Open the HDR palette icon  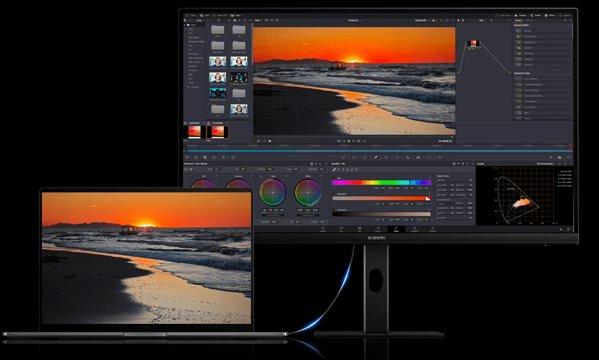click(x=214, y=157)
